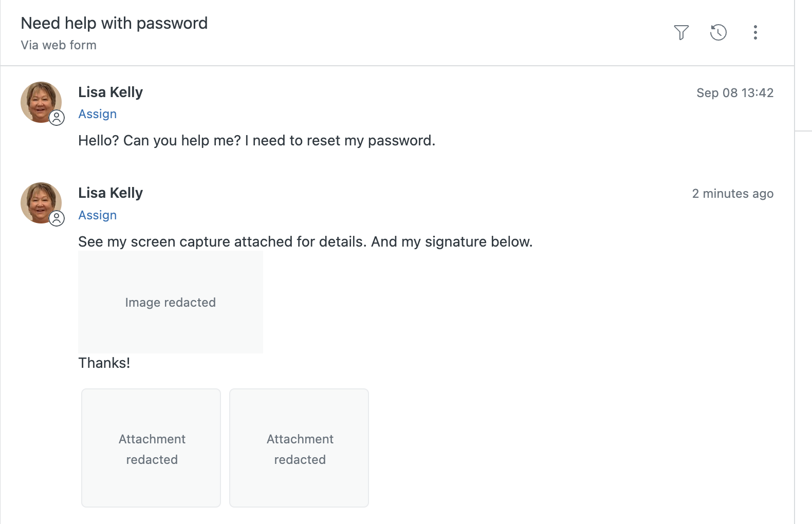Click Lisa Kelly's avatar on Sep 08 comment
The width and height of the screenshot is (812, 524).
pos(40,101)
